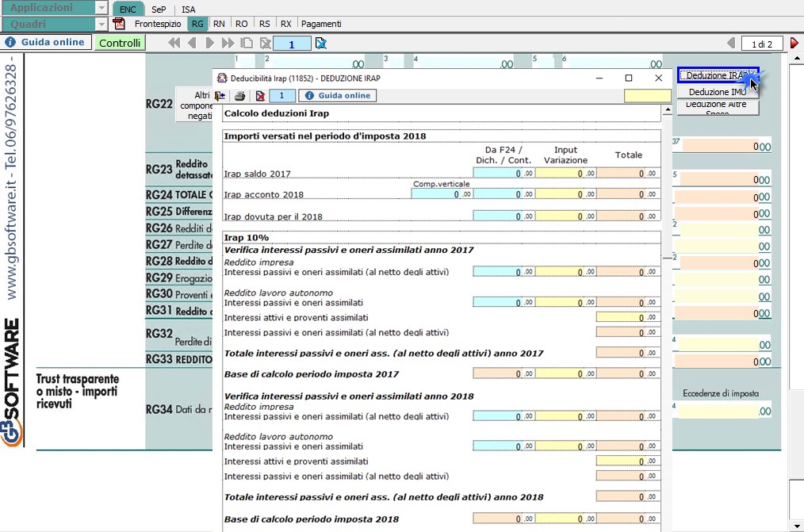Click the new/duplicate page icon in main toolbar
This screenshot has height=532, width=804.
tap(247, 43)
